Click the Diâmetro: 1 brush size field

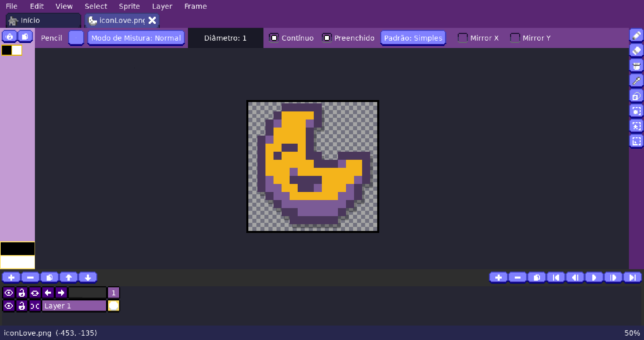226,38
